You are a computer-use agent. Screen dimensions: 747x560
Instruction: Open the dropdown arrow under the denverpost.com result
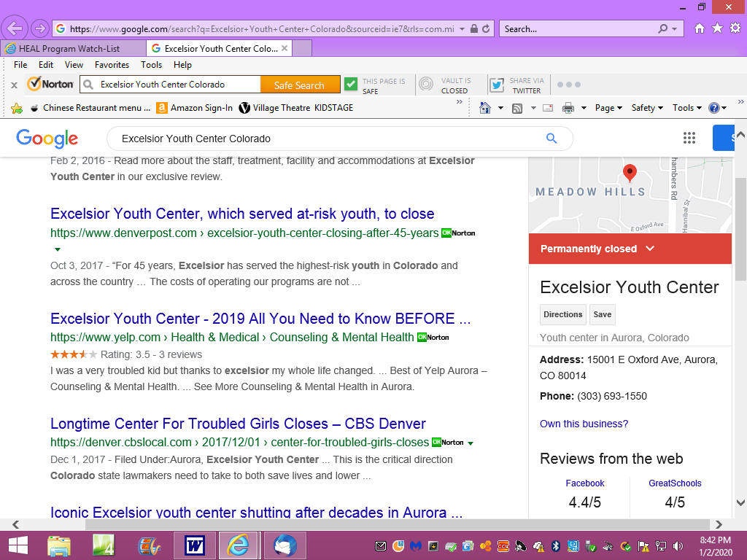coord(58,249)
